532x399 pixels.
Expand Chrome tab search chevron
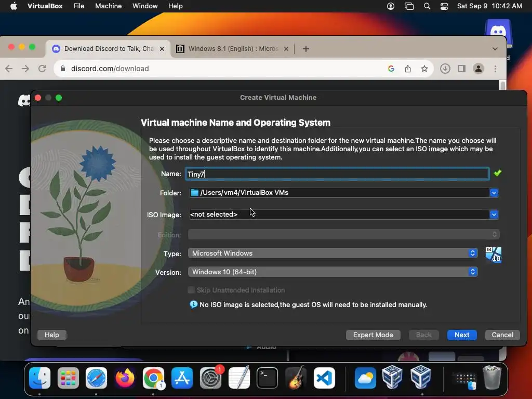tap(495, 49)
